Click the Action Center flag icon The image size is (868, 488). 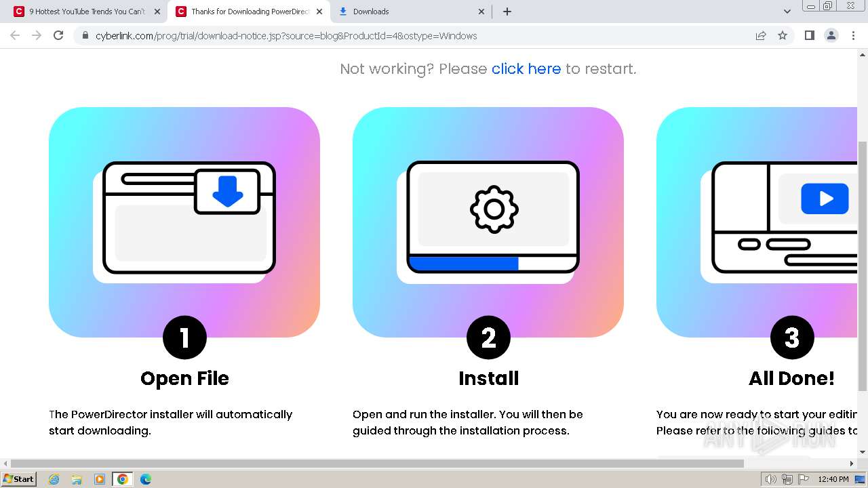click(804, 479)
